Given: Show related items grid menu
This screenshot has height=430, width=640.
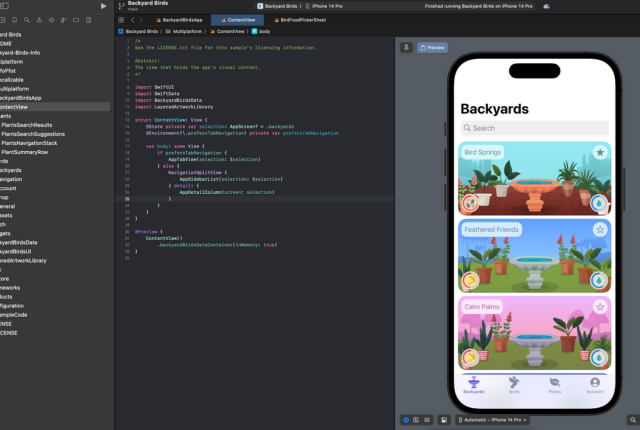Looking at the screenshot, I should pyautogui.click(x=121, y=20).
